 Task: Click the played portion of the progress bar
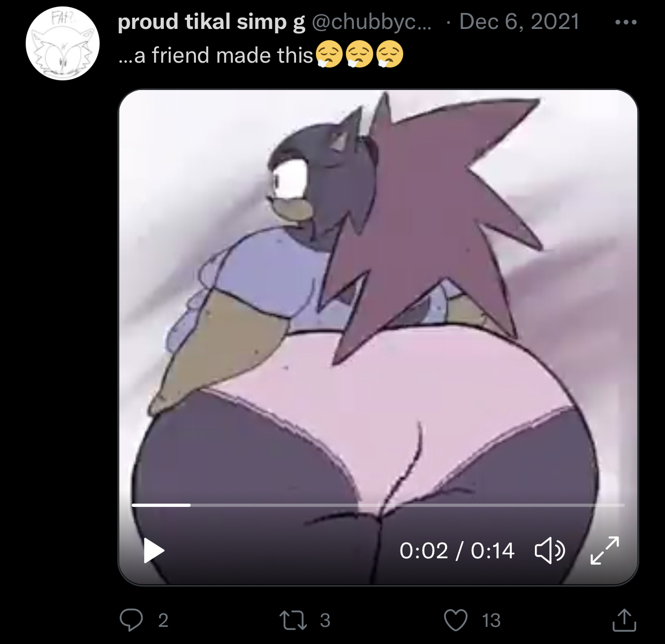pyautogui.click(x=161, y=505)
